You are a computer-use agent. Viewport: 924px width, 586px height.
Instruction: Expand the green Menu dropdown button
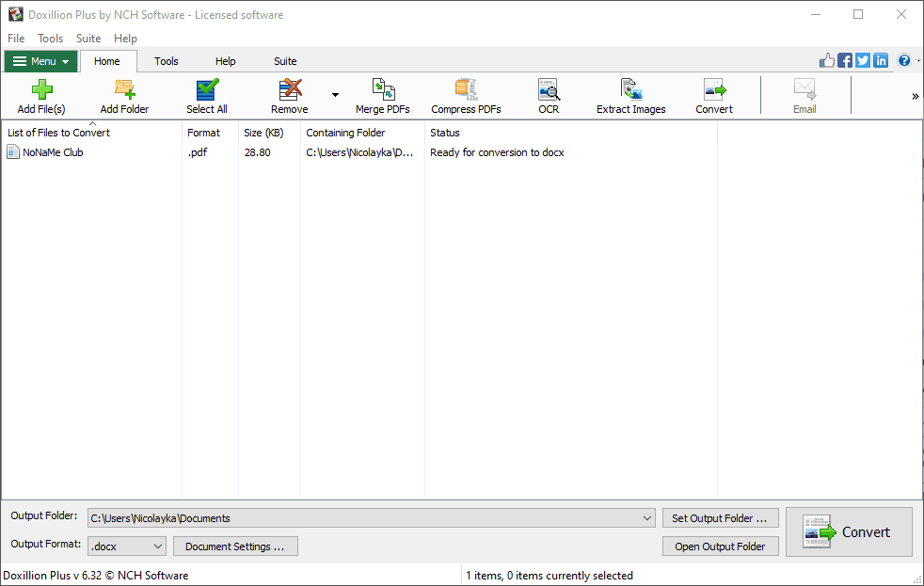40,61
